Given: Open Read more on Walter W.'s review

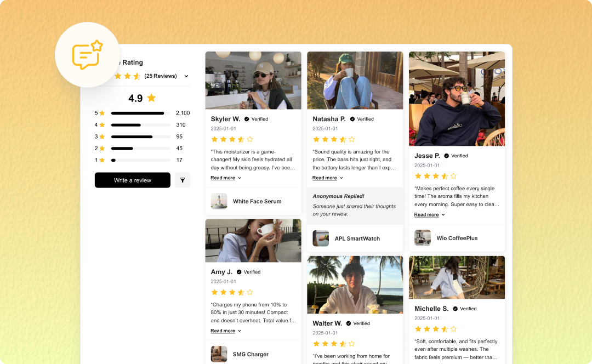Looking at the screenshot, I should click(x=323, y=362).
